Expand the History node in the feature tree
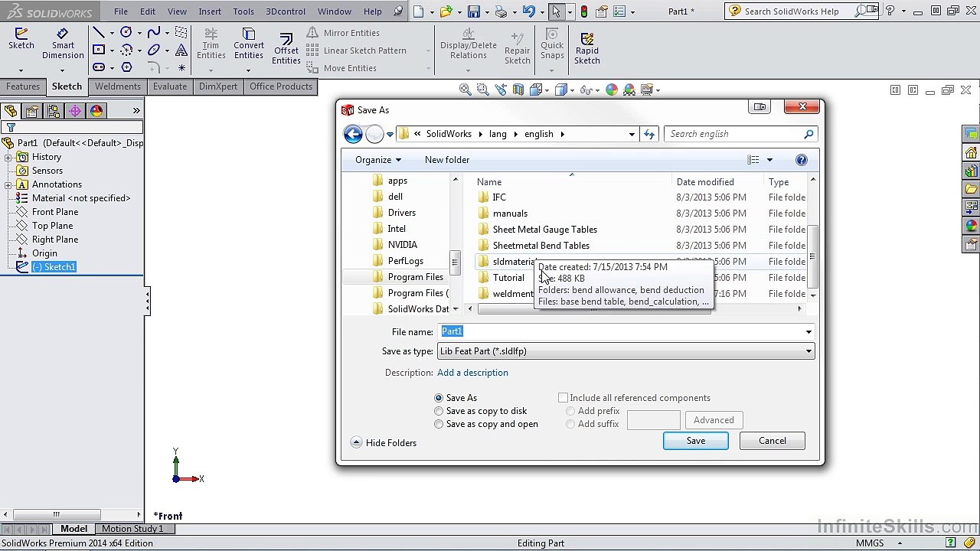 (8, 157)
